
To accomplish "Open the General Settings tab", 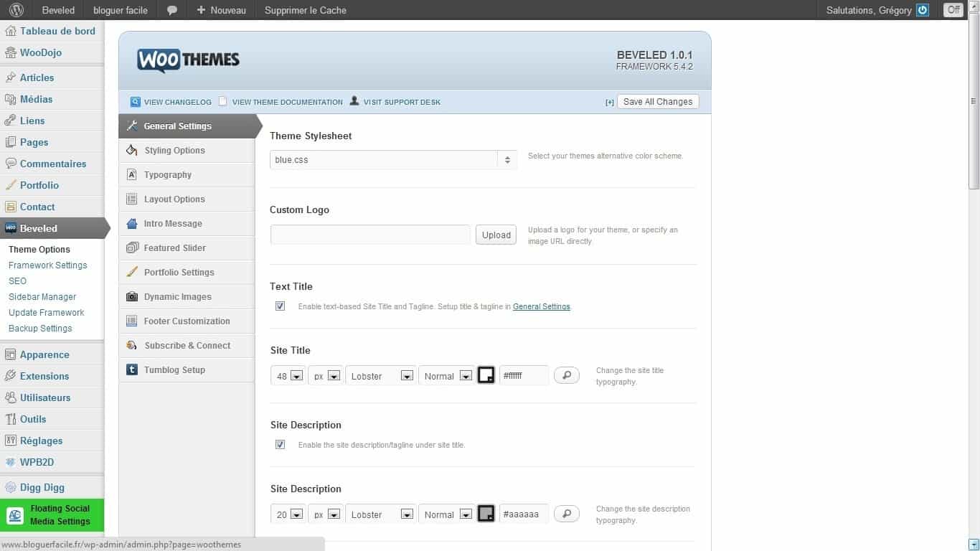I will pos(187,126).
